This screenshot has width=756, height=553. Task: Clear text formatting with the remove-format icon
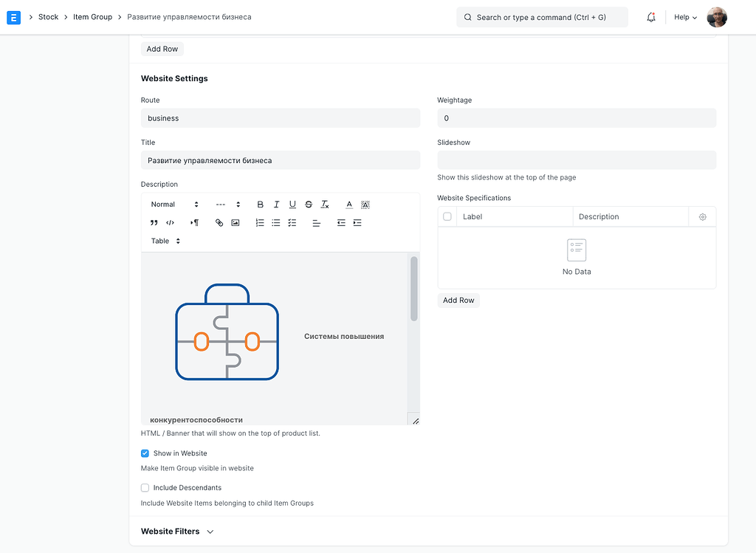point(324,205)
